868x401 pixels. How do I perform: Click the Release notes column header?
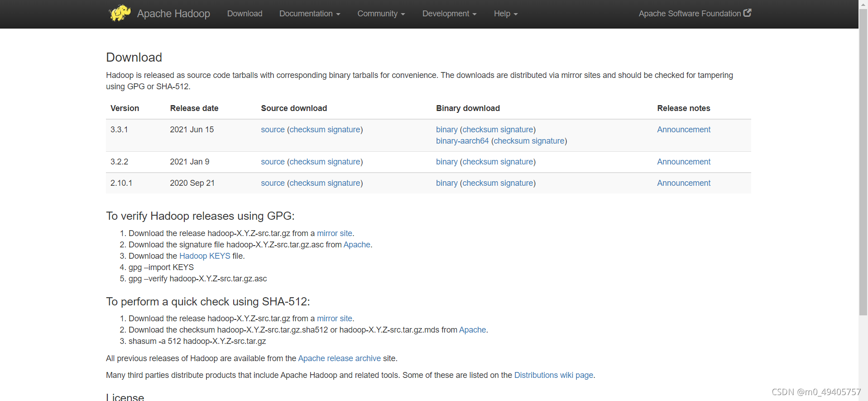point(684,108)
